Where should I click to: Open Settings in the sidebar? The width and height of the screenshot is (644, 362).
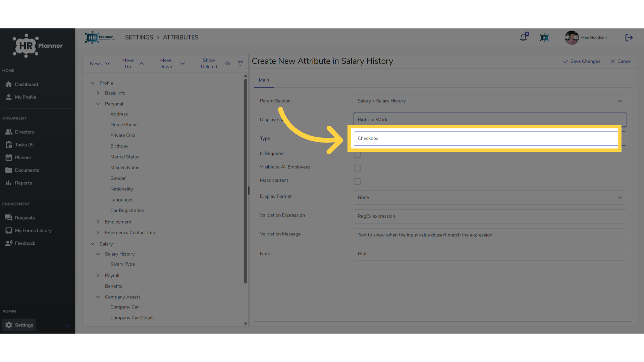(x=19, y=325)
